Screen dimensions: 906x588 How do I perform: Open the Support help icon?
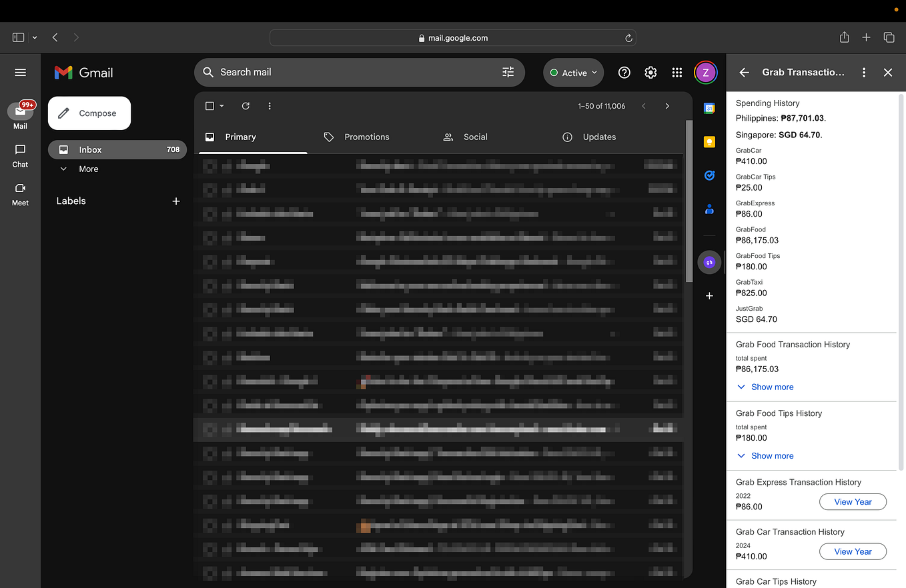624,73
